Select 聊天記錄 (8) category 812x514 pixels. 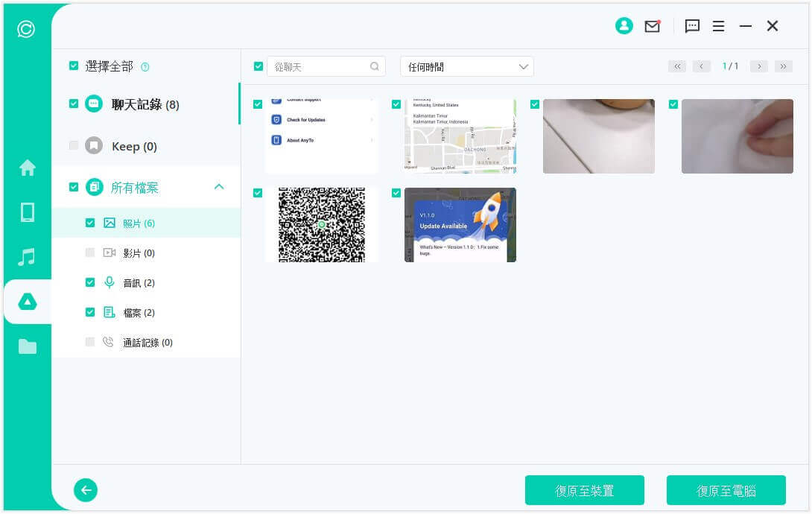[146, 104]
